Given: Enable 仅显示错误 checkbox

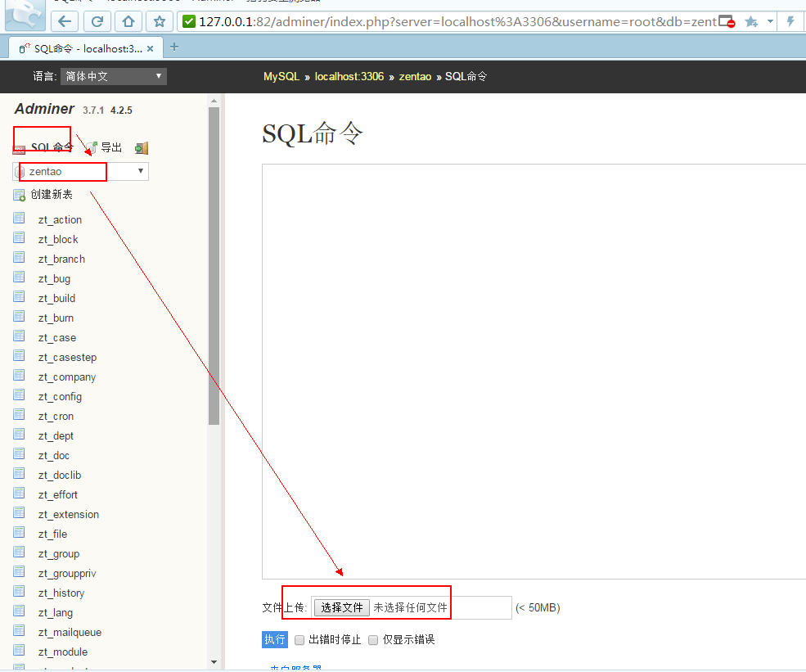Looking at the screenshot, I should click(x=373, y=640).
